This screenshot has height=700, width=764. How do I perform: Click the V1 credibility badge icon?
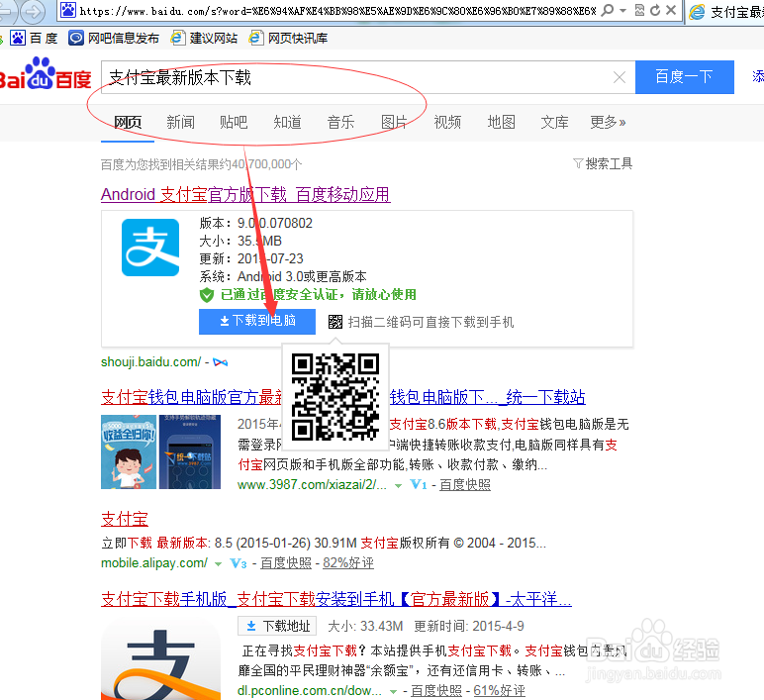(419, 484)
